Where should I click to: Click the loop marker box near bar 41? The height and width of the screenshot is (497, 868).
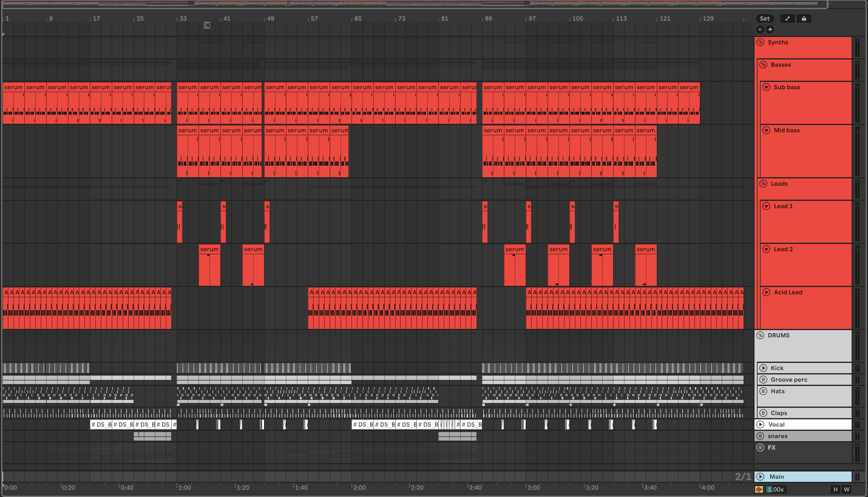tap(207, 25)
